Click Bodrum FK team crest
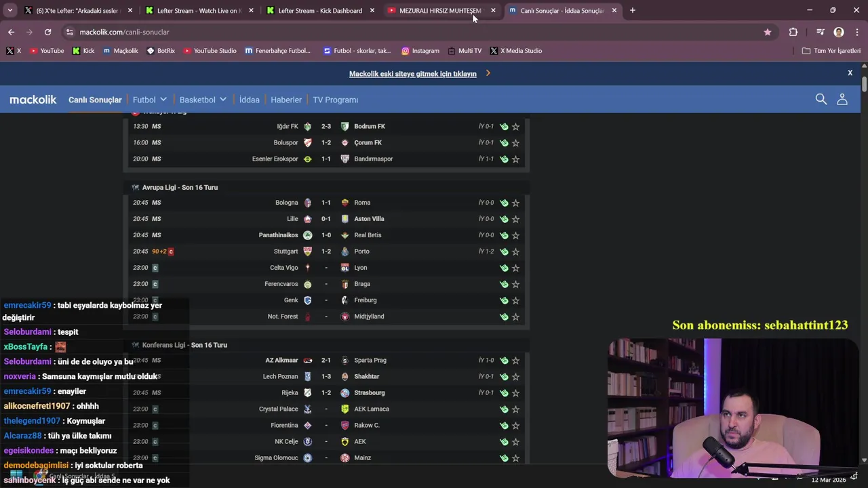 (345, 126)
